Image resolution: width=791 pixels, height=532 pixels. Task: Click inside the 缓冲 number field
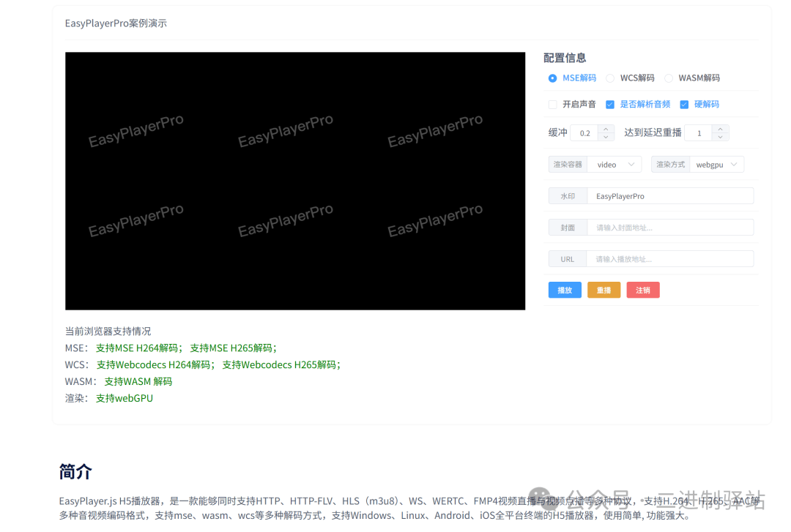pos(585,133)
